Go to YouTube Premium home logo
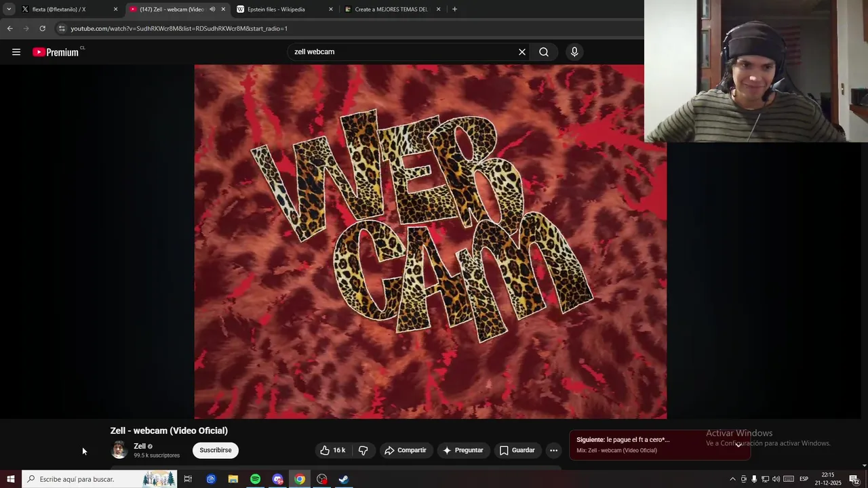 coord(56,52)
